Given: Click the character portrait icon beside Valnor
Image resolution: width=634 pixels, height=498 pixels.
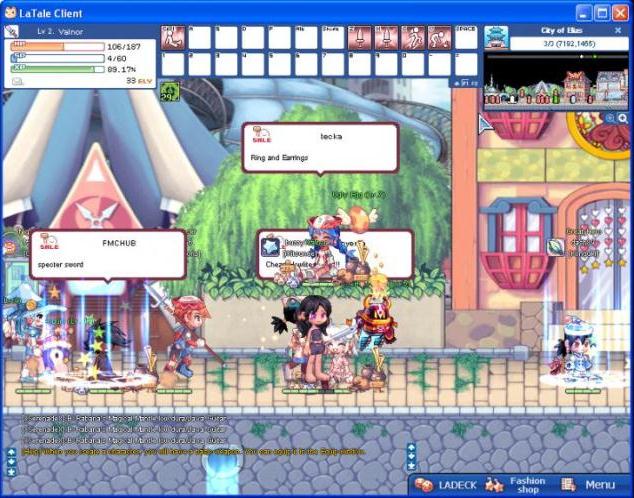Looking at the screenshot, I should click(12, 32).
